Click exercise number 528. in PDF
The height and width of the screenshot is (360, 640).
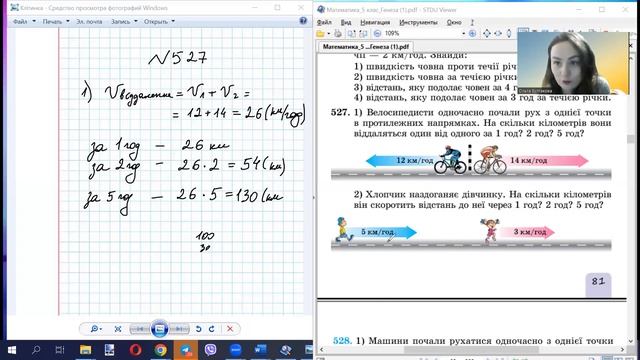(342, 340)
